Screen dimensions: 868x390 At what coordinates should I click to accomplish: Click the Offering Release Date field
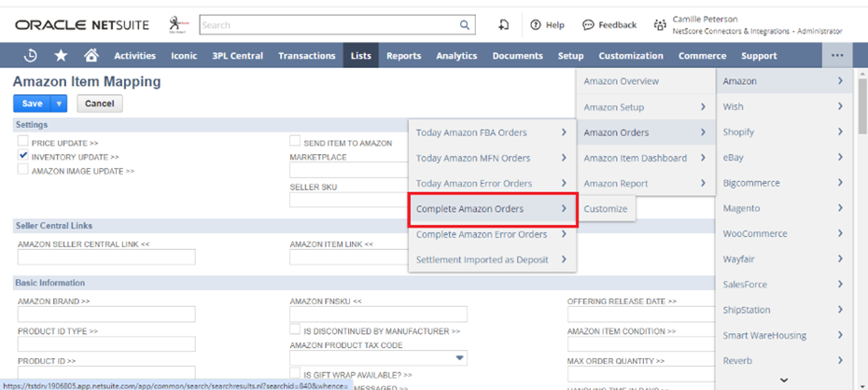tap(641, 314)
